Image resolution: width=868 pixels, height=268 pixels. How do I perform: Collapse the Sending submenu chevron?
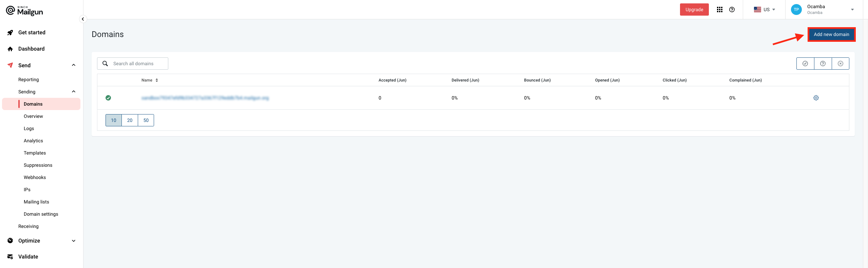74,92
